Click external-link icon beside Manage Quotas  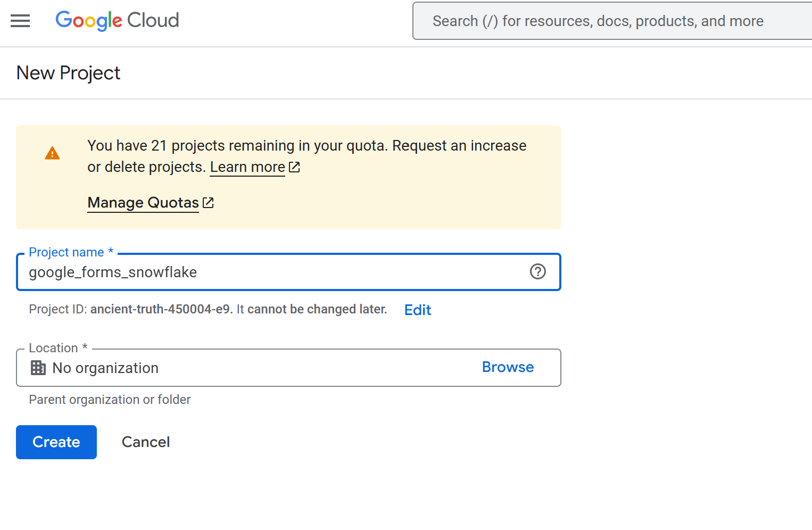[x=208, y=203]
